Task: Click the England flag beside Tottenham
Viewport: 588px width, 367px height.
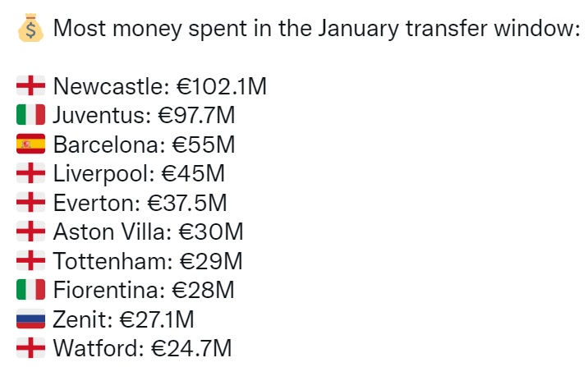Action: 30,260
